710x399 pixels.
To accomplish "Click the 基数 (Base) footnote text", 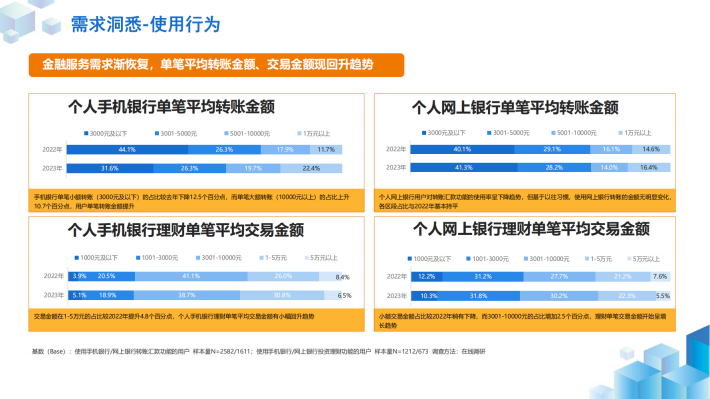I will tap(259, 351).
